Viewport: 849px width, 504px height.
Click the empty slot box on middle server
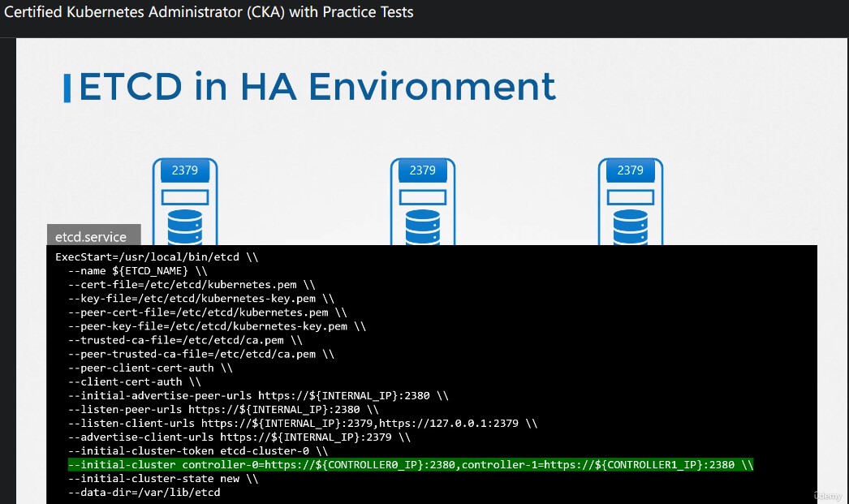(x=422, y=197)
